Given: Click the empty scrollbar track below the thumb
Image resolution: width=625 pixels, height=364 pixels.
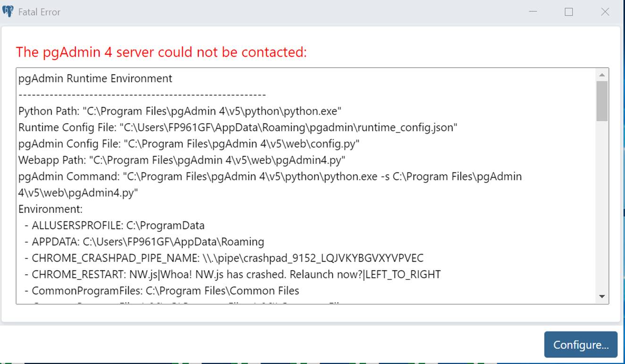Looking at the screenshot, I should pyautogui.click(x=602, y=208).
